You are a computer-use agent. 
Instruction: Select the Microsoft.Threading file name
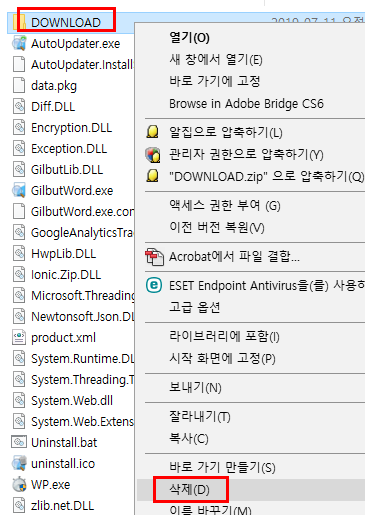(82, 296)
